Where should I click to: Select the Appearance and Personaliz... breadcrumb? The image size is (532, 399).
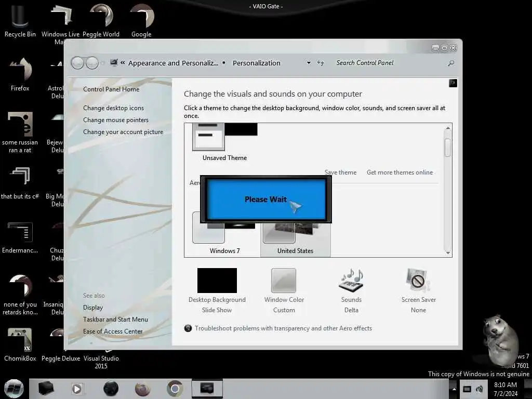point(173,63)
